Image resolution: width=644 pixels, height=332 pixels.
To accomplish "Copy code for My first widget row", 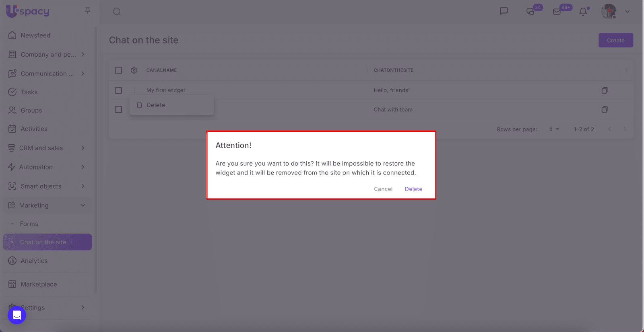I will tap(605, 90).
